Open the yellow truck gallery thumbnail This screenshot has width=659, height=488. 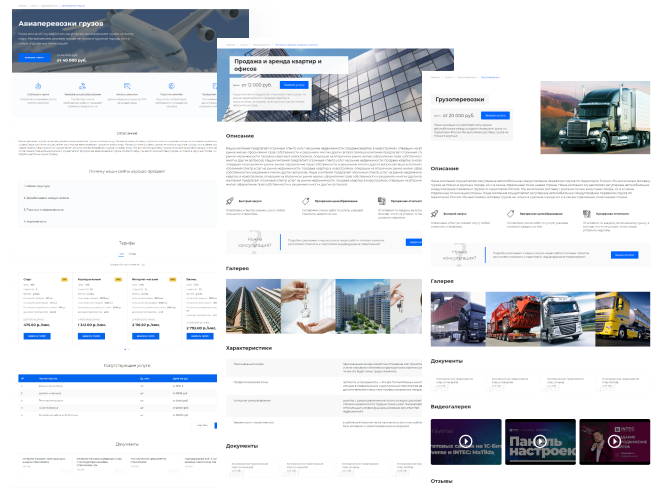click(x=622, y=319)
